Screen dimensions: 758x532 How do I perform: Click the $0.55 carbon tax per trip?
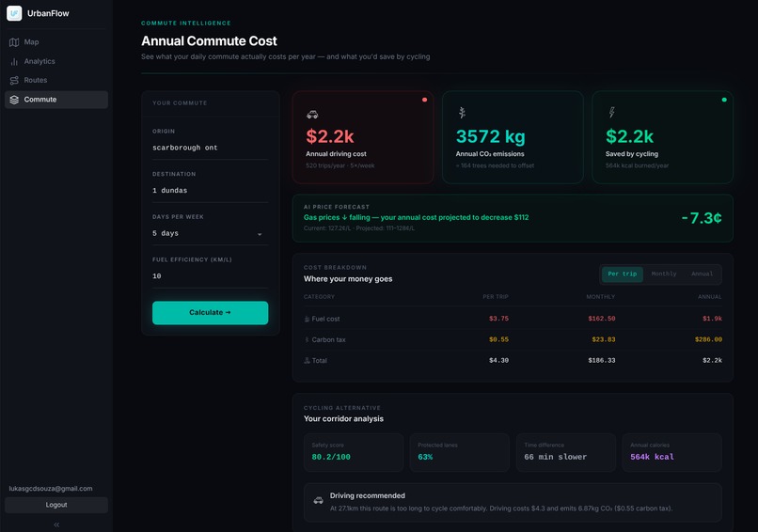(x=498, y=339)
